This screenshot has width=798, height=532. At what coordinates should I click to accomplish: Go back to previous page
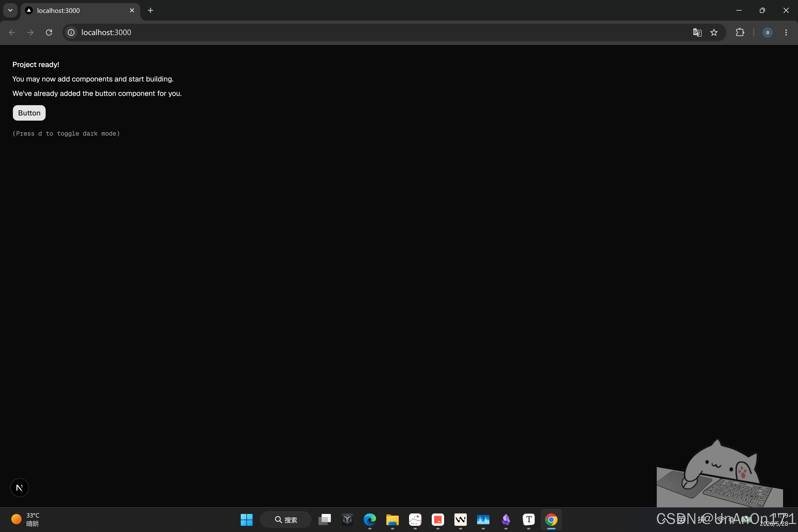[12, 32]
